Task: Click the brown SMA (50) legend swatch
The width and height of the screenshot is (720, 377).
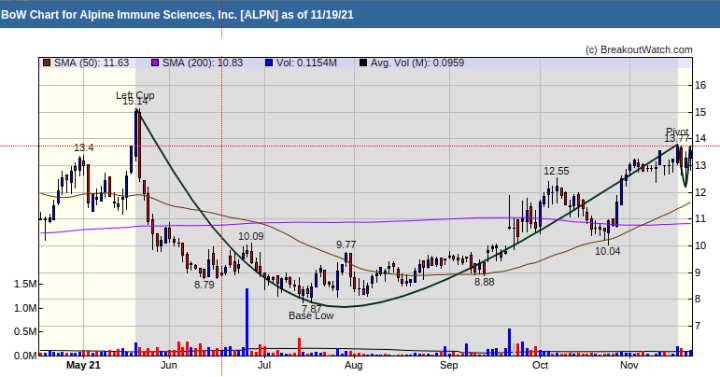Action: 46,63
